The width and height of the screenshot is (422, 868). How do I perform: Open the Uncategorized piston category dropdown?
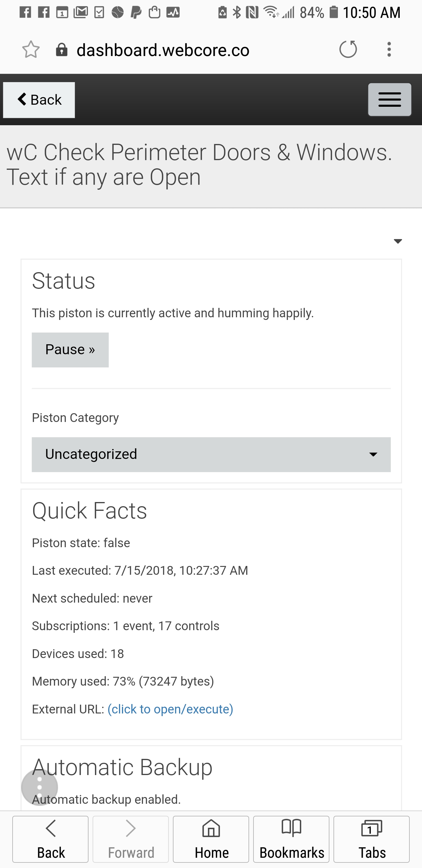211,455
